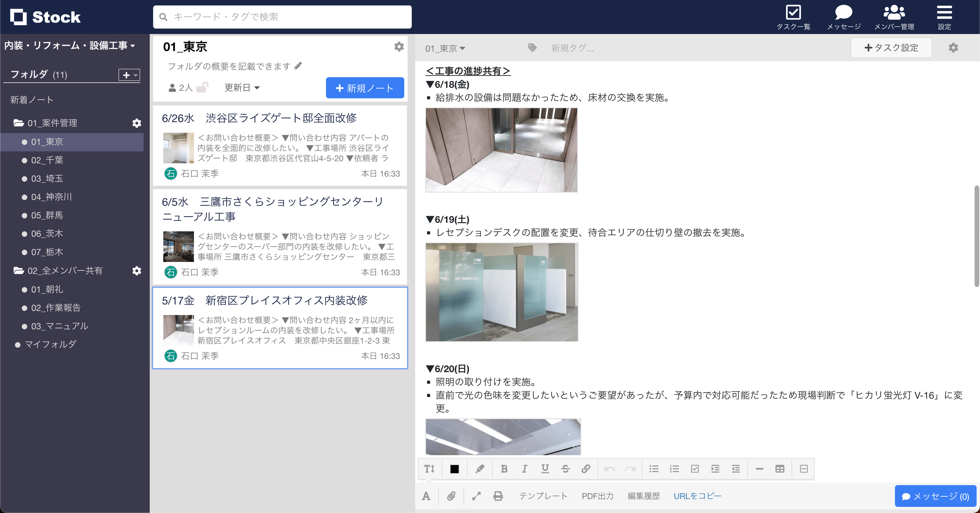This screenshot has height=513, width=980.
Task: Collapse the 02_全メンバー共有 folder
Action: pyautogui.click(x=18, y=270)
